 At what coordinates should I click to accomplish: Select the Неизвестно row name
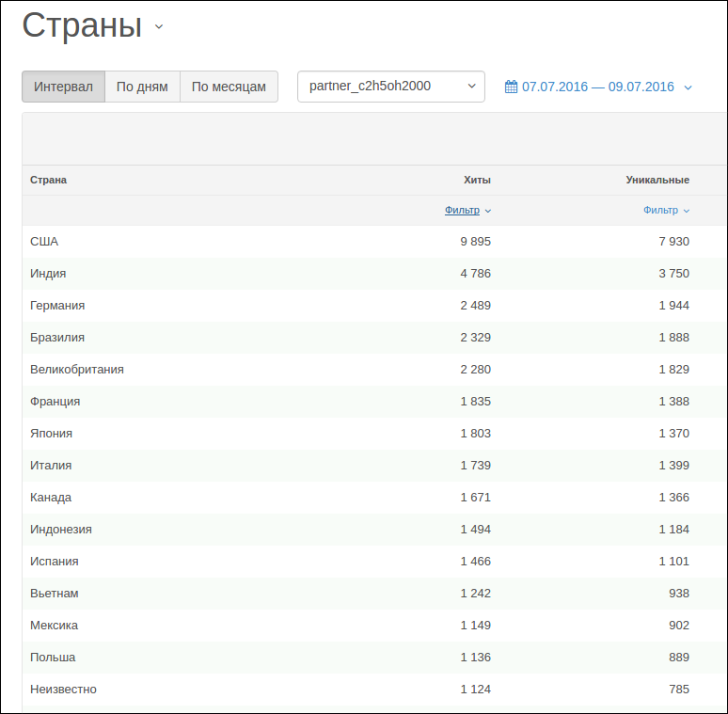tap(63, 690)
